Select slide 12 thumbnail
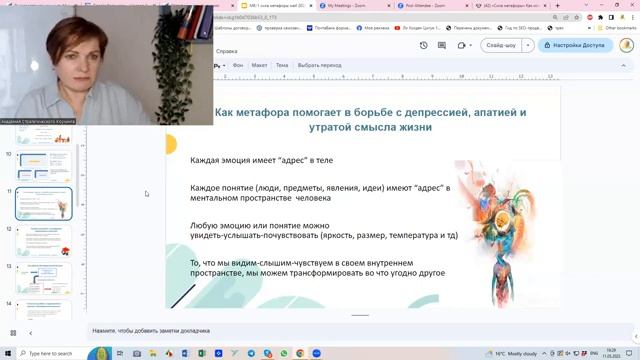 [44, 241]
